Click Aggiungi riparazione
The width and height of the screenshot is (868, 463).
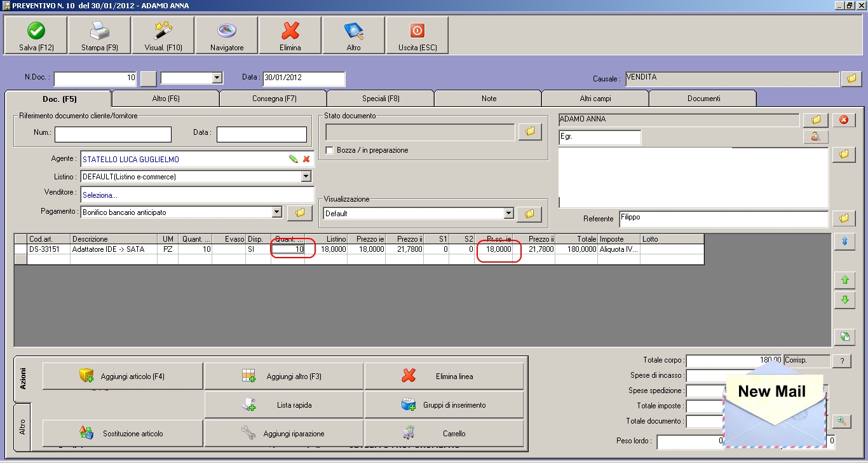pyautogui.click(x=284, y=433)
